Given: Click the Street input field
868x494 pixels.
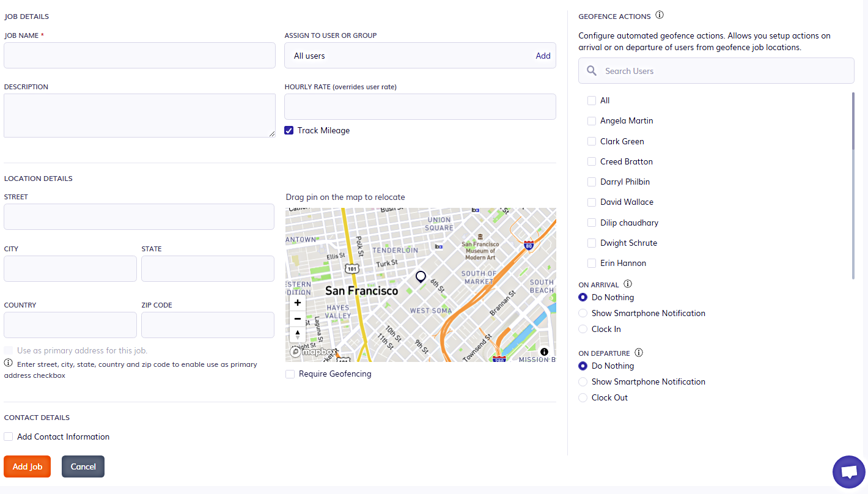Looking at the screenshot, I should (139, 216).
